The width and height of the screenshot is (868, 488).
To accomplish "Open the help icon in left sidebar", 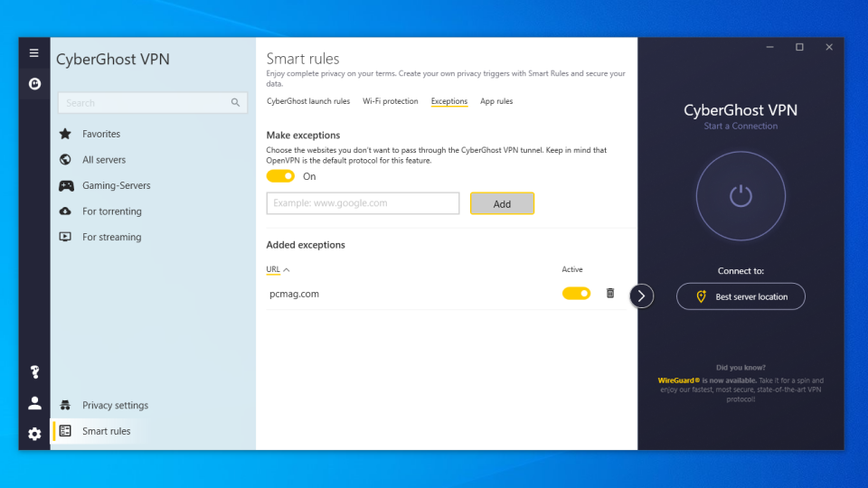I will tap(34, 371).
